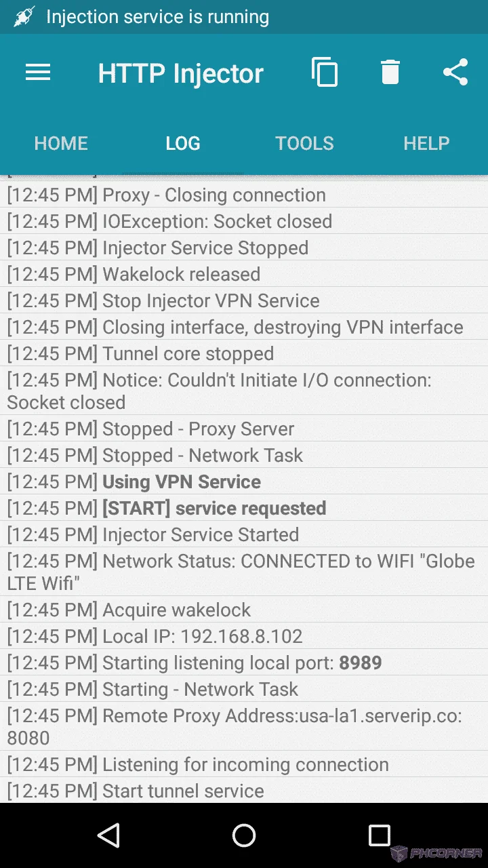Open the hamburger navigation menu

(38, 73)
